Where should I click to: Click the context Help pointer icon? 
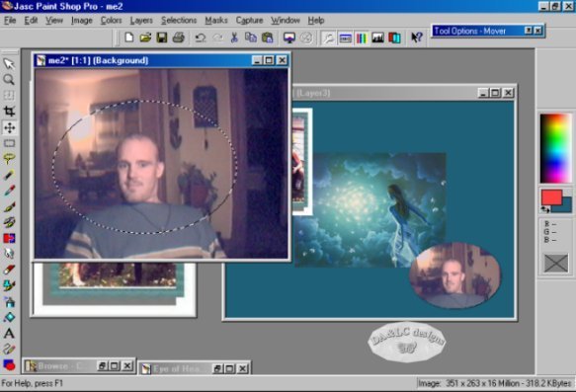coord(417,38)
